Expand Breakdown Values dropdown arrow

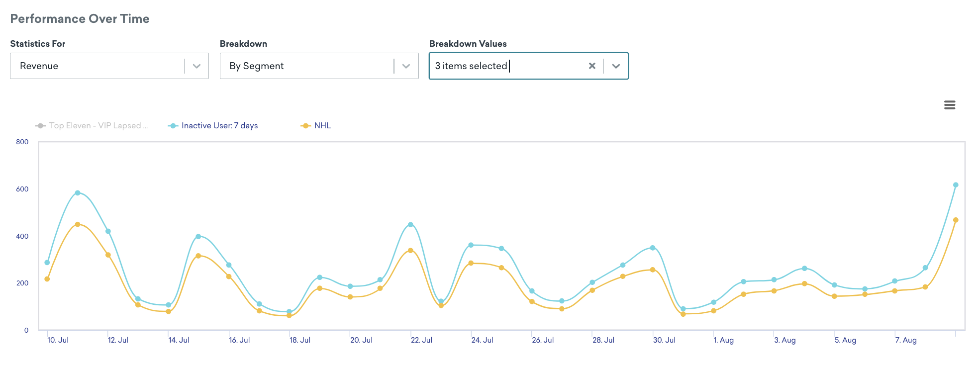[616, 66]
